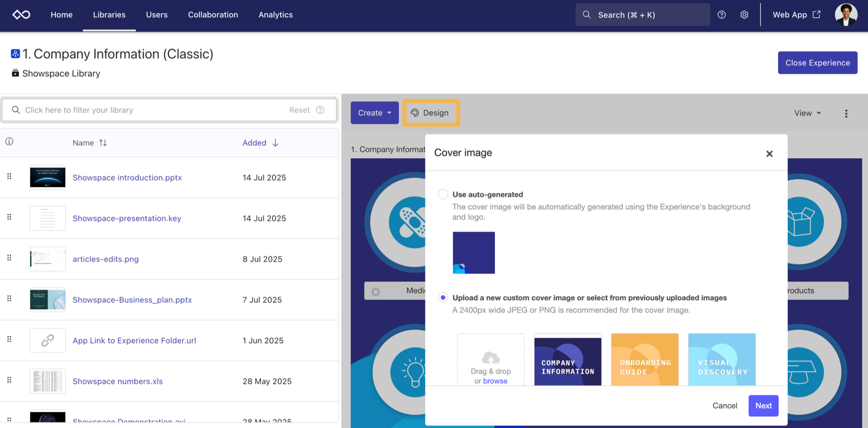Switch to the Analytics tab
The width and height of the screenshot is (868, 428).
[275, 15]
